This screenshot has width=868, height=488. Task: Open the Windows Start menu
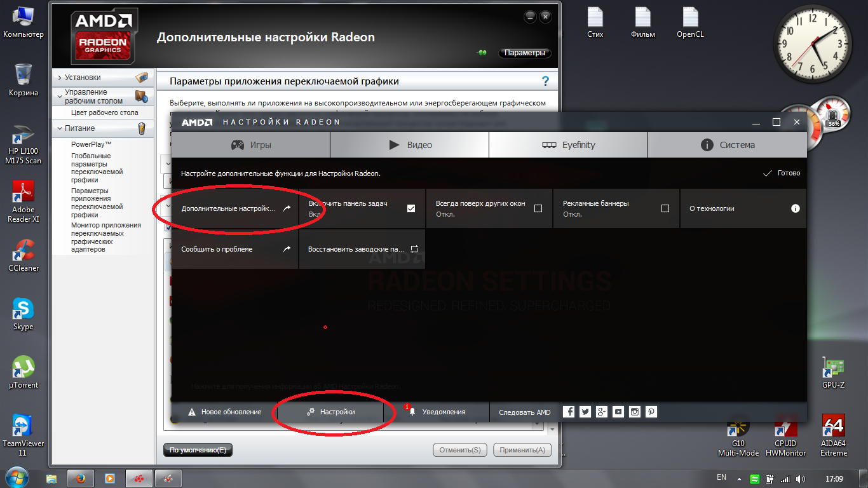pos(18,478)
